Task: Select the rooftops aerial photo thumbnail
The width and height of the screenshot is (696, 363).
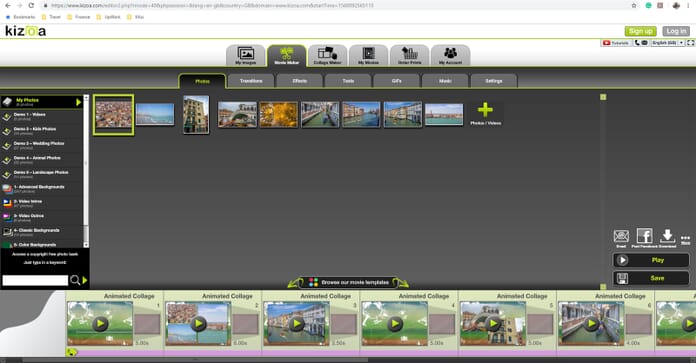Action: coord(114,114)
